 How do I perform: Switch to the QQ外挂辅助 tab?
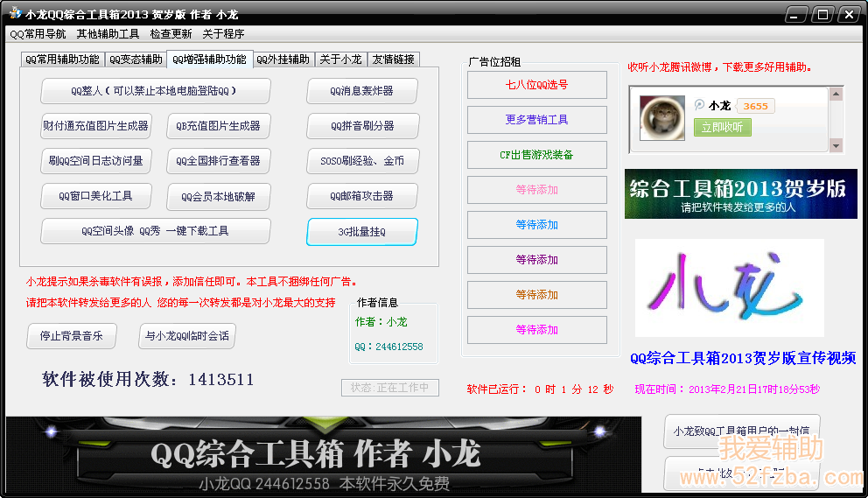click(x=283, y=60)
